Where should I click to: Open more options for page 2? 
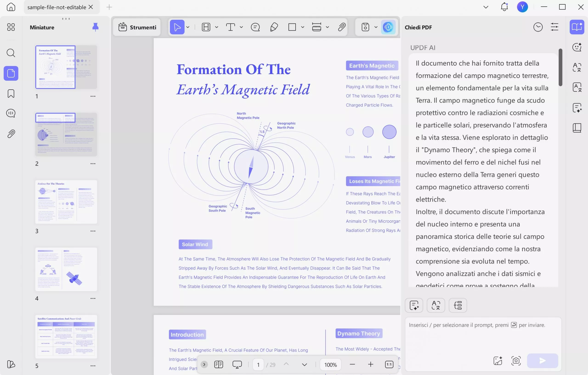click(x=93, y=163)
